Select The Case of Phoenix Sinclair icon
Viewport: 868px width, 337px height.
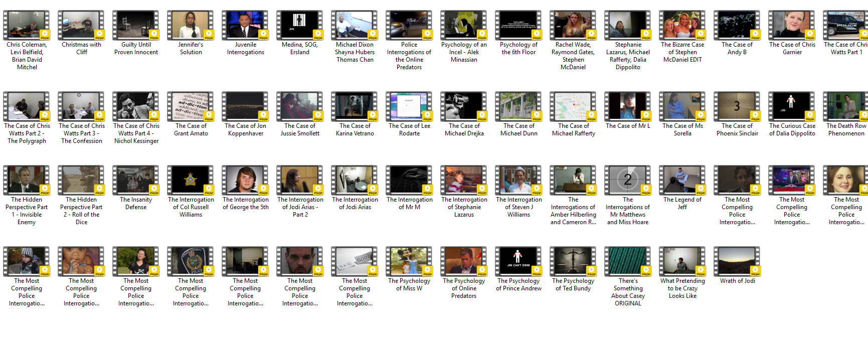[737, 106]
